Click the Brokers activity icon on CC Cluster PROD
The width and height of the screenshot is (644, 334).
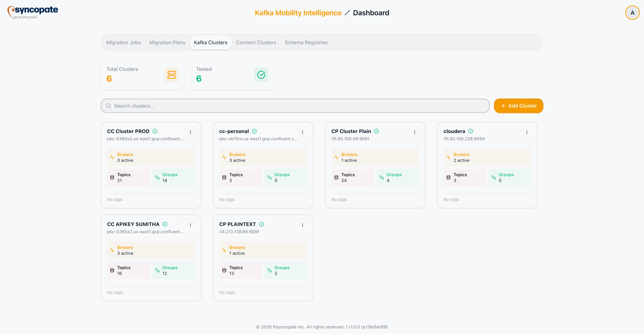click(x=112, y=157)
